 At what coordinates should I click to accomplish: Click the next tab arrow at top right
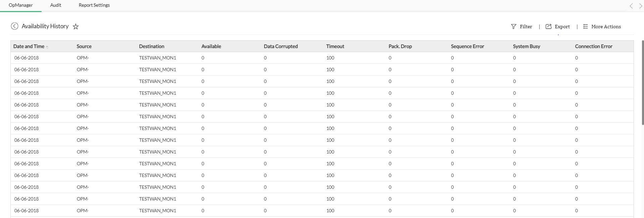[640, 6]
